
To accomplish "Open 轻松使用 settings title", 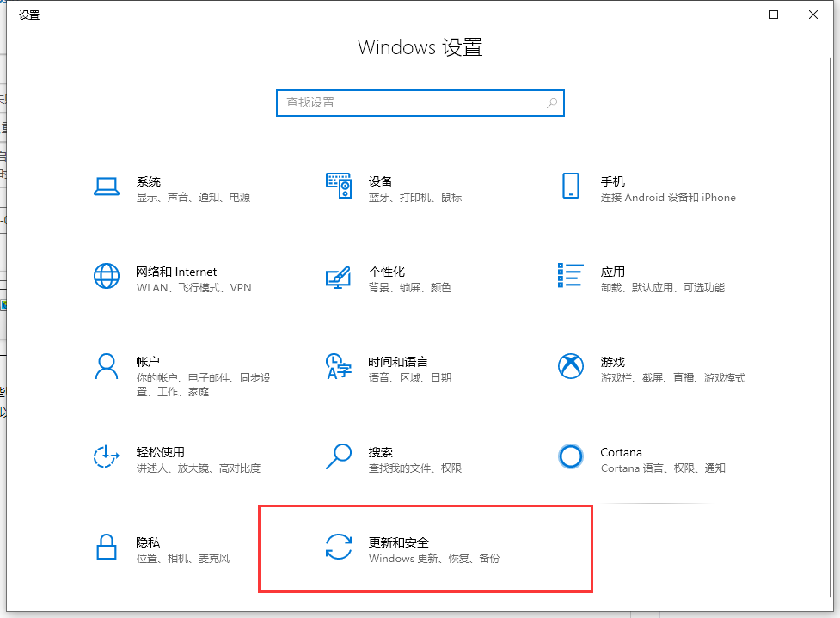I will [x=160, y=452].
